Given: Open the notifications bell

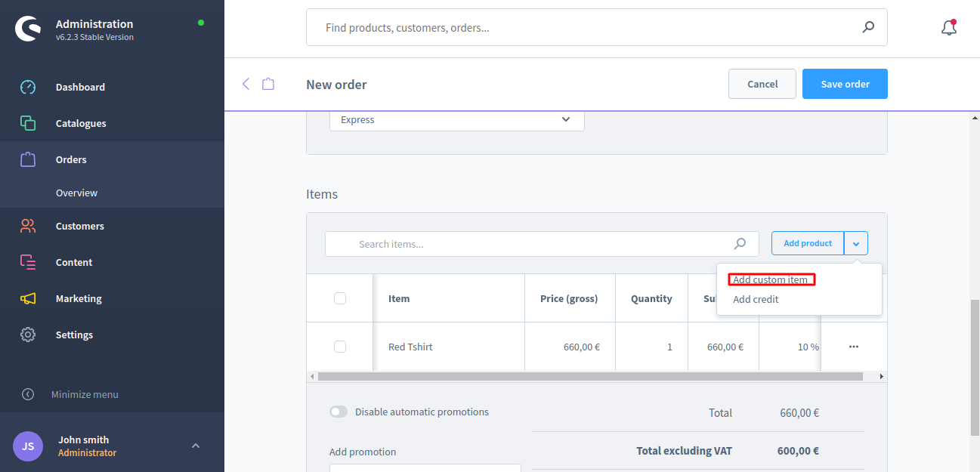Looking at the screenshot, I should [949, 28].
